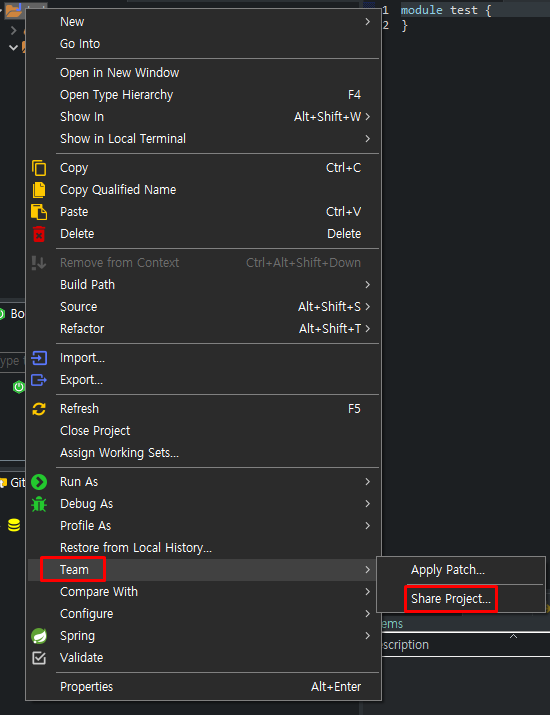Click the project folder icon at top left
The image size is (550, 715).
tap(14, 10)
